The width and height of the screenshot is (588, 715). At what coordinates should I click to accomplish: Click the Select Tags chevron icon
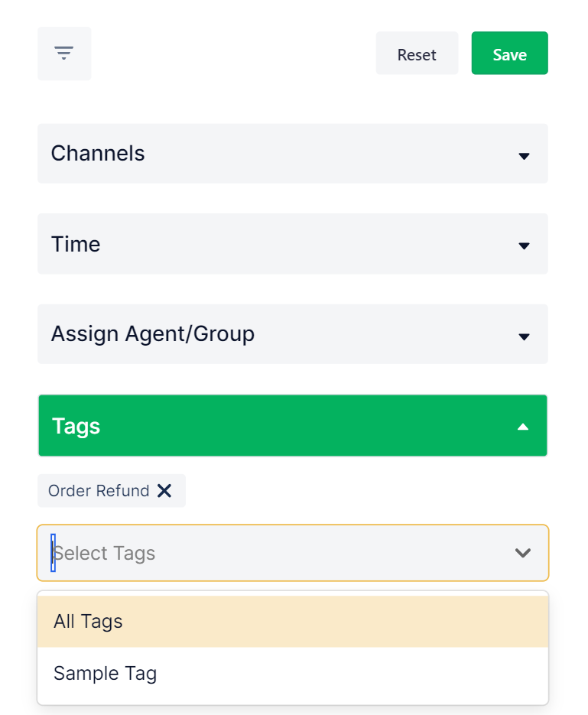tap(523, 553)
